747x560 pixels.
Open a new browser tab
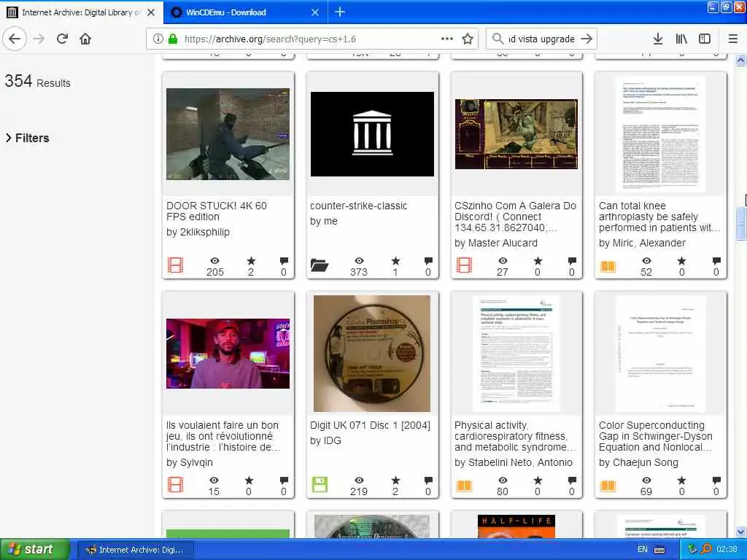[340, 12]
